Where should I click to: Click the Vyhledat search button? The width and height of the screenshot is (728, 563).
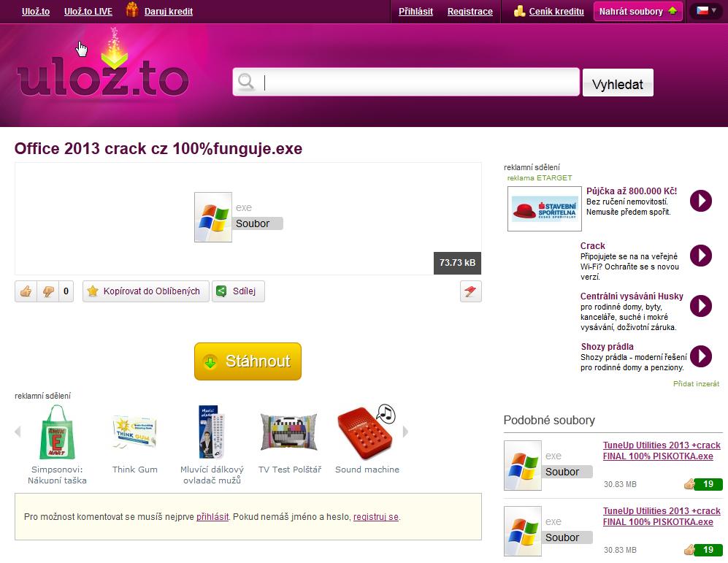point(618,83)
